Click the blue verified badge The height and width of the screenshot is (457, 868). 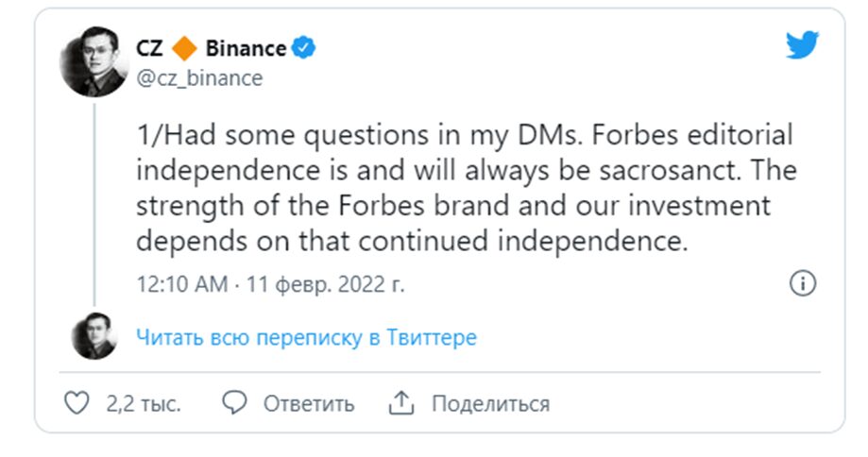304,48
